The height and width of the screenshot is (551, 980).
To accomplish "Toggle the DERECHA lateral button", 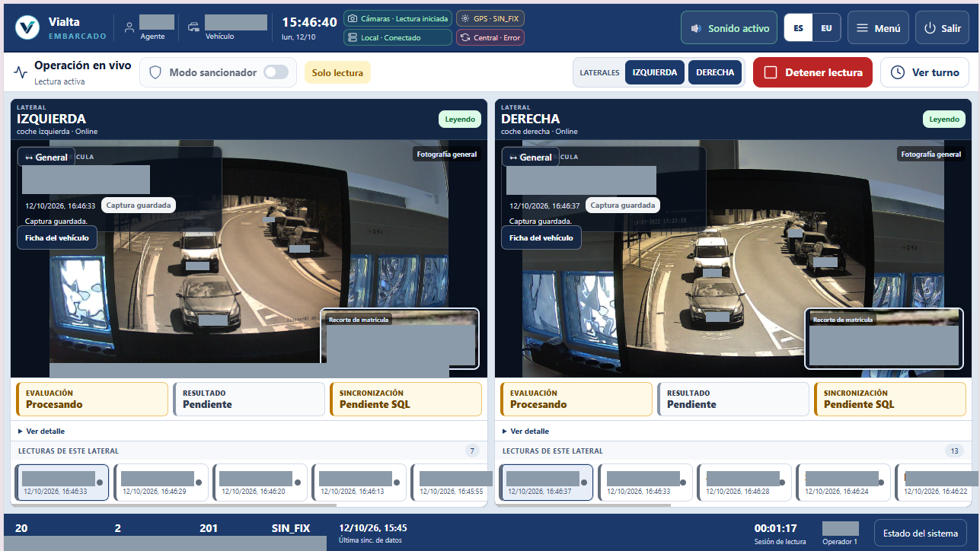I will [x=715, y=72].
